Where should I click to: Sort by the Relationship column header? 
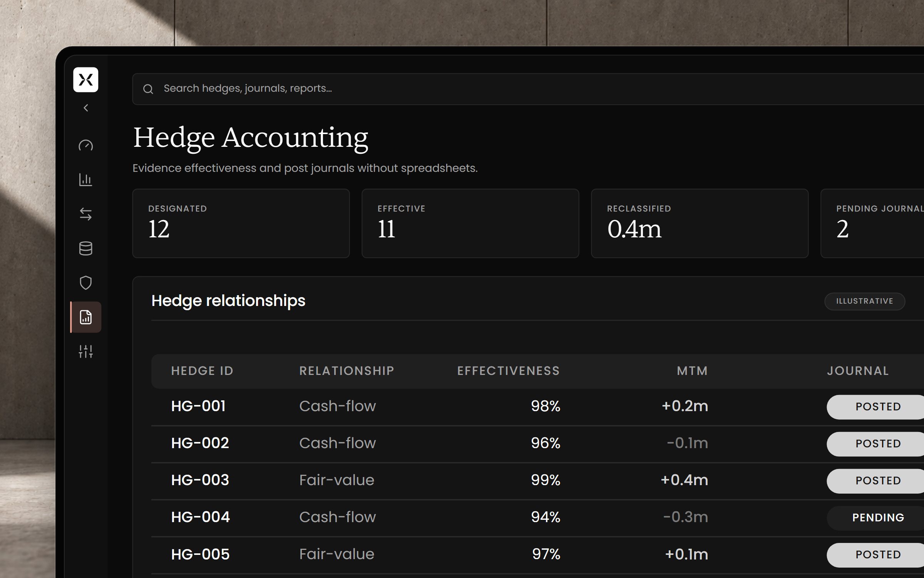pyautogui.click(x=347, y=371)
